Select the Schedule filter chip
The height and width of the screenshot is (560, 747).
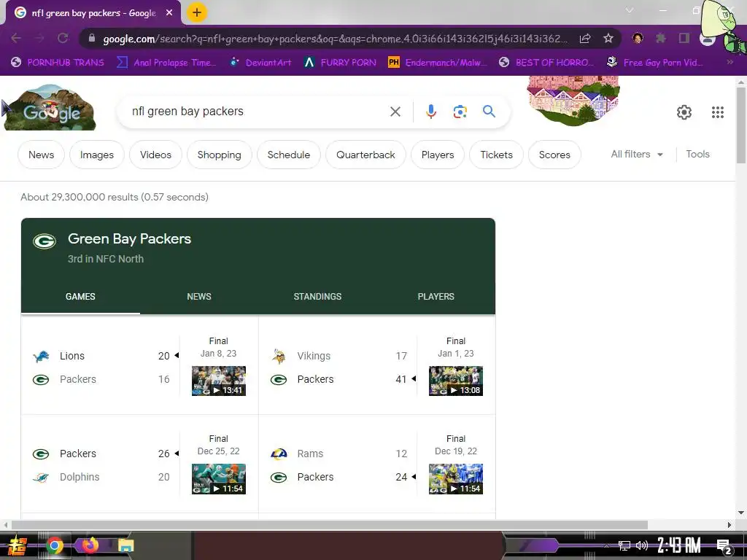click(x=289, y=155)
